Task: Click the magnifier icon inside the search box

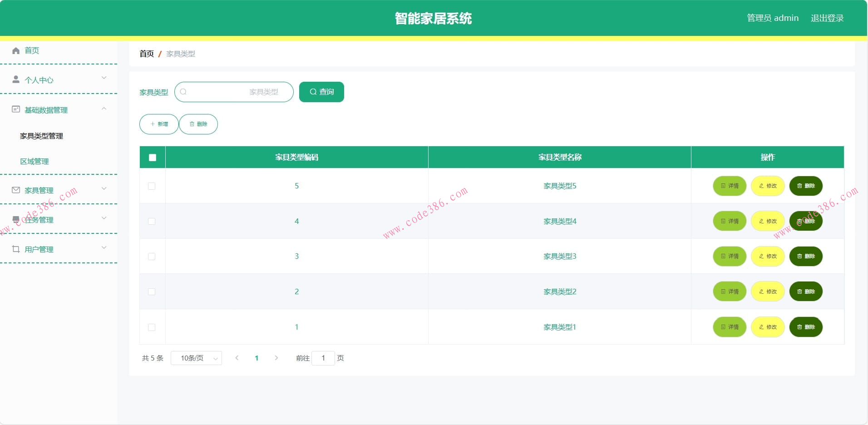Action: click(x=183, y=92)
